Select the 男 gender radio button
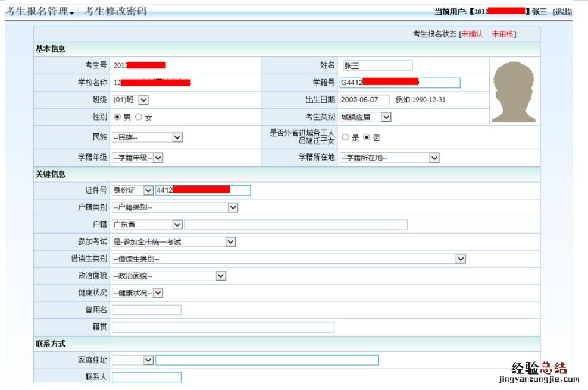This screenshot has height=390, width=588. click(117, 117)
